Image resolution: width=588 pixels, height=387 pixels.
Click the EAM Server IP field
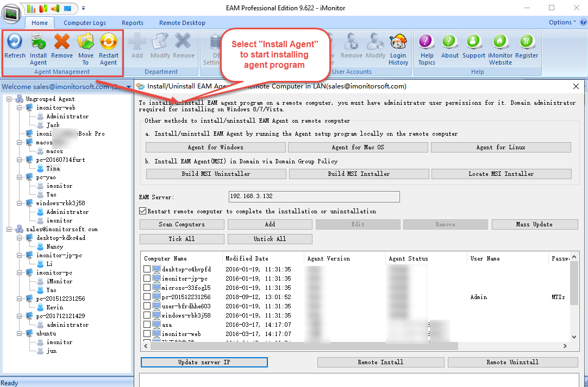[314, 196]
